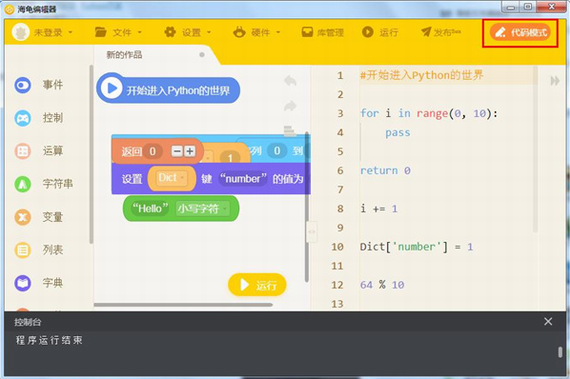570x379 pixels.
Task: Click the comment on code line 1
Action: [x=421, y=75]
